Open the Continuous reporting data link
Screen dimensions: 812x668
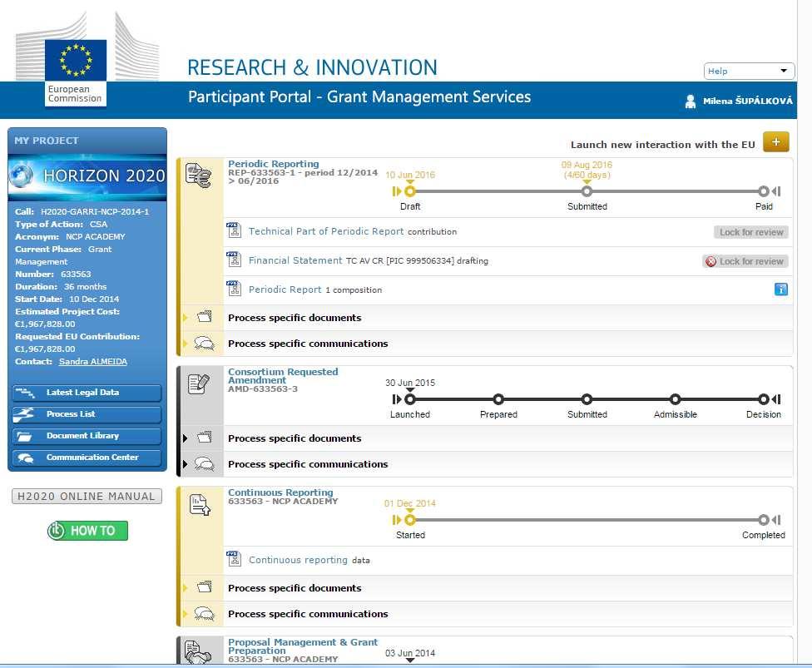[298, 560]
